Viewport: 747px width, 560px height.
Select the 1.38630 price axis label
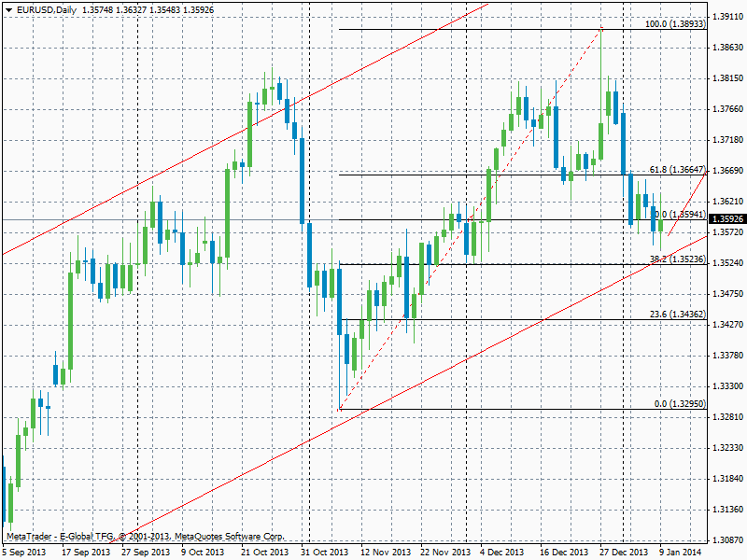tap(727, 48)
